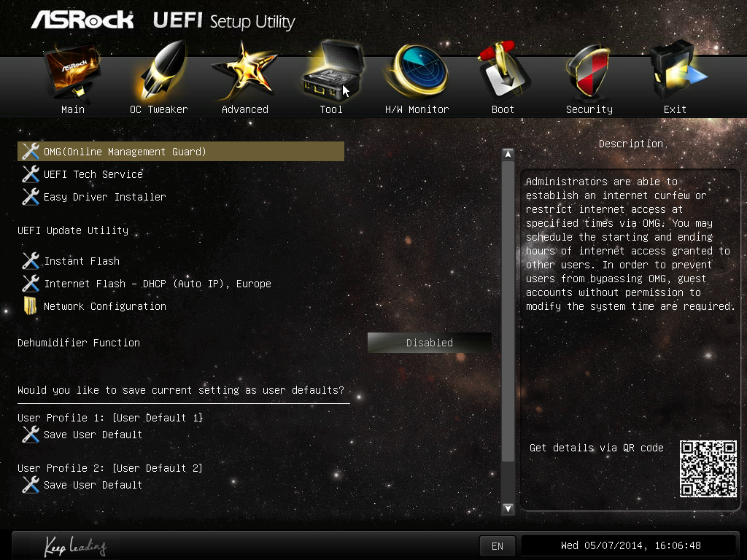The image size is (747, 560).
Task: Click wrench icon under User Profile 1
Action: pos(31,435)
